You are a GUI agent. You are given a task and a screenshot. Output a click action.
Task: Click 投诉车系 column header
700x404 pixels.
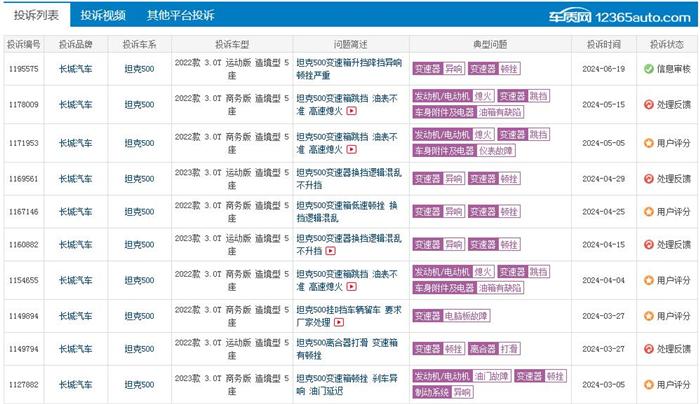139,45
